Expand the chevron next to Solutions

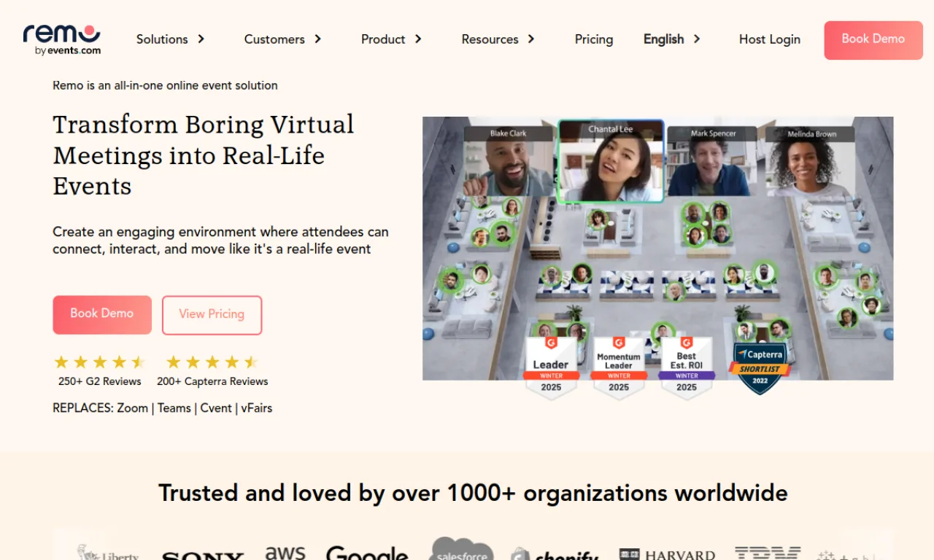point(201,39)
